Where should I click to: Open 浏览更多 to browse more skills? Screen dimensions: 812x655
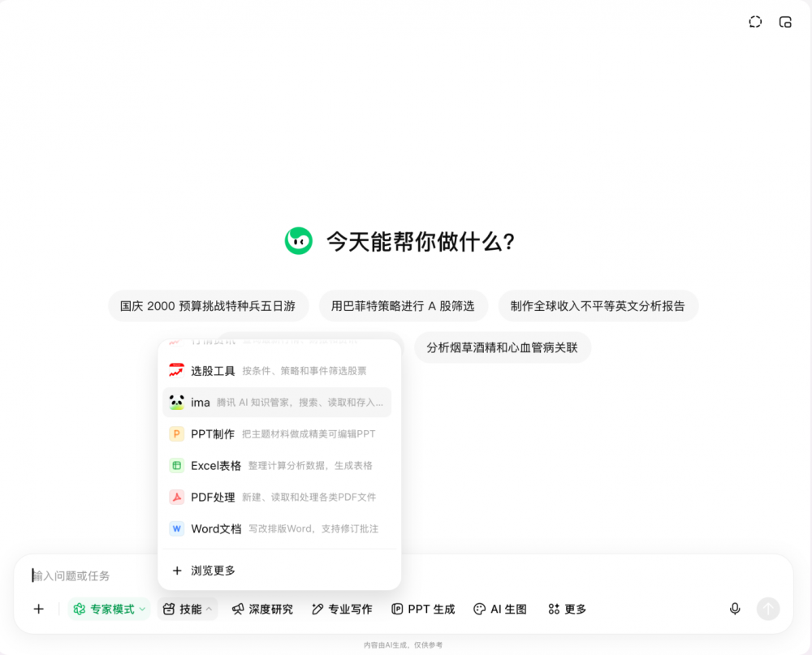pyautogui.click(x=277, y=571)
